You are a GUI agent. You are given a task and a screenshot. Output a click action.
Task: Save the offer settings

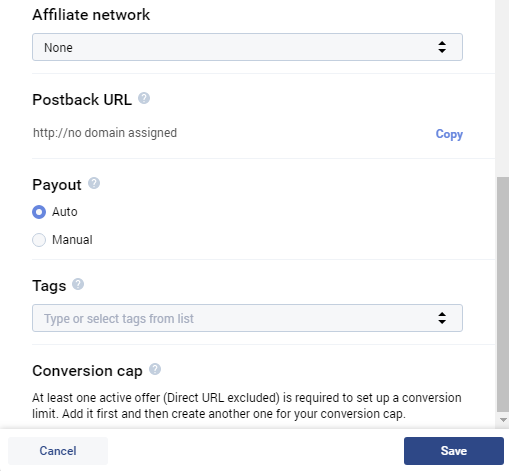click(x=454, y=451)
